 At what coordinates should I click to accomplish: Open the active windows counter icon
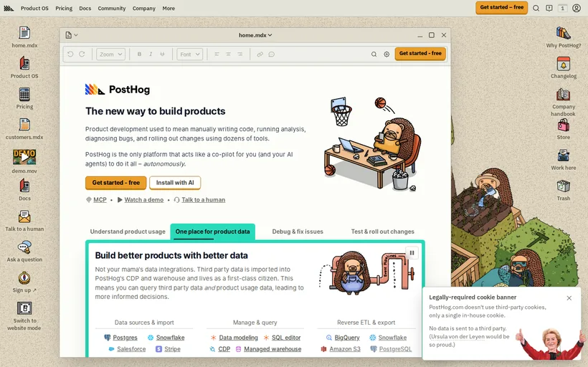[562, 9]
